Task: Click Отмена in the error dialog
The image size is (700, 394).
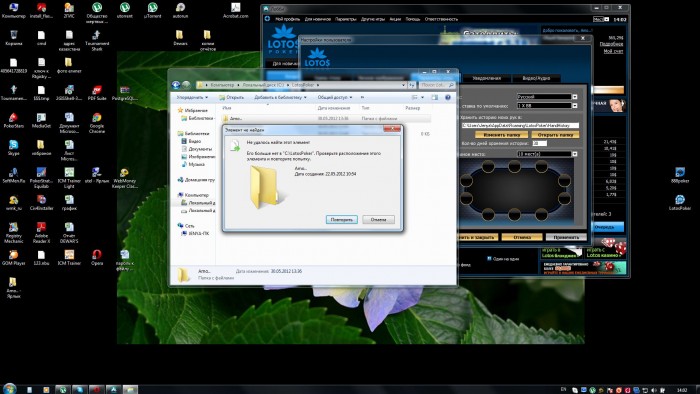Action: pos(378,220)
